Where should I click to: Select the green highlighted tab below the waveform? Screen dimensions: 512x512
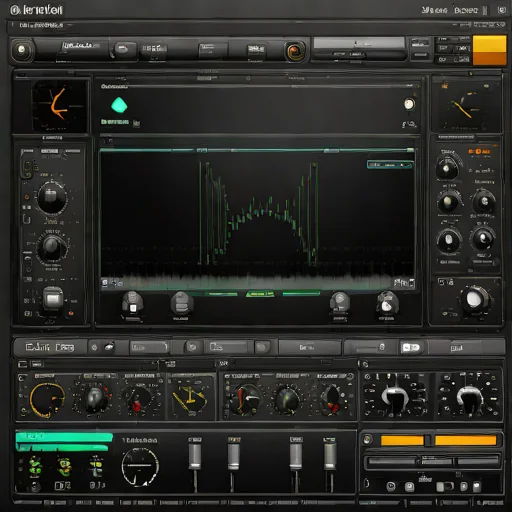[260, 294]
